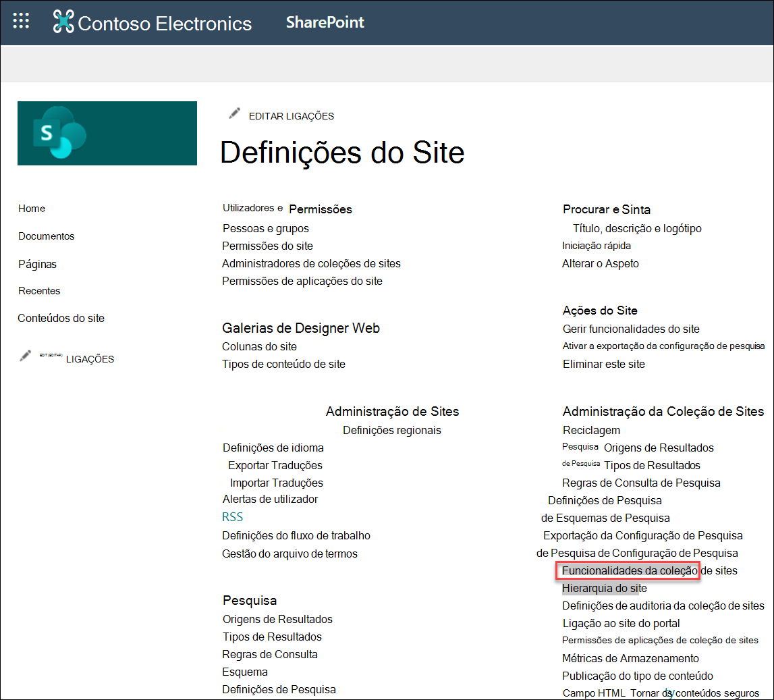Screen dimensions: 774x700
Task: Click LIGAÇÕES edit link in sidebar
Action: point(90,359)
